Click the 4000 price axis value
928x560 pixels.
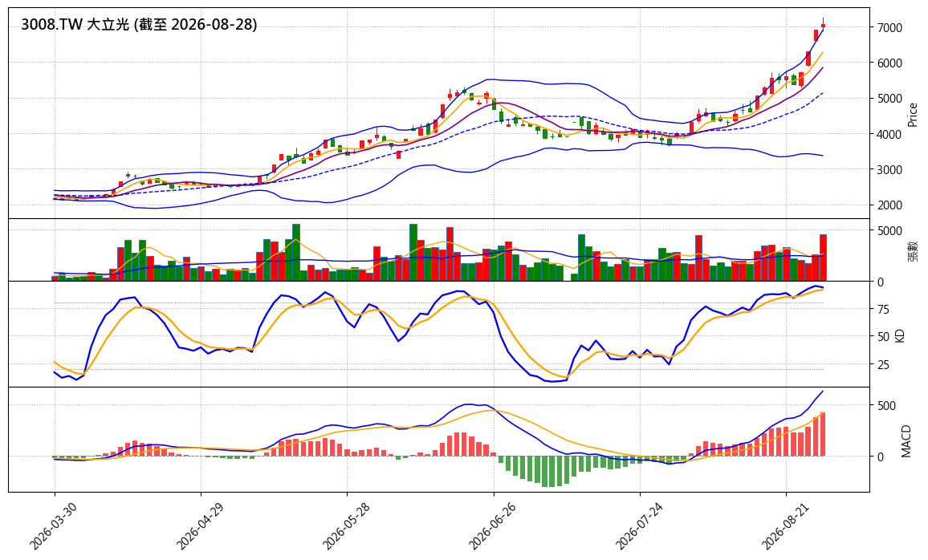click(x=889, y=134)
